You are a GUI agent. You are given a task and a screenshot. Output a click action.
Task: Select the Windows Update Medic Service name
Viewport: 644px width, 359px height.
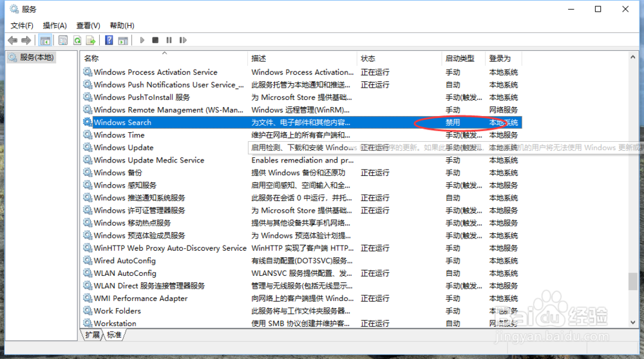[x=149, y=160]
